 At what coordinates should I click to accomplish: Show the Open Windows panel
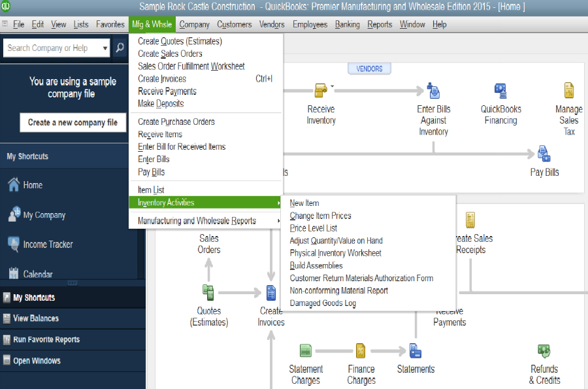click(73, 361)
